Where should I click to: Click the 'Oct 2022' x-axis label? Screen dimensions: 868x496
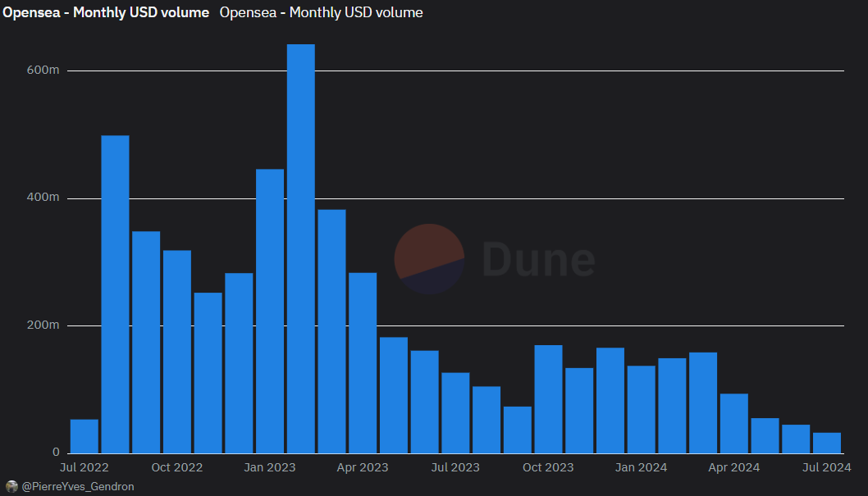[x=177, y=467]
